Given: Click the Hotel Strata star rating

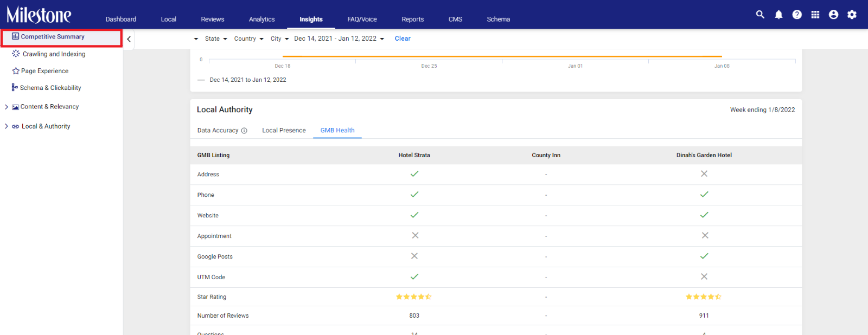Looking at the screenshot, I should [x=414, y=297].
